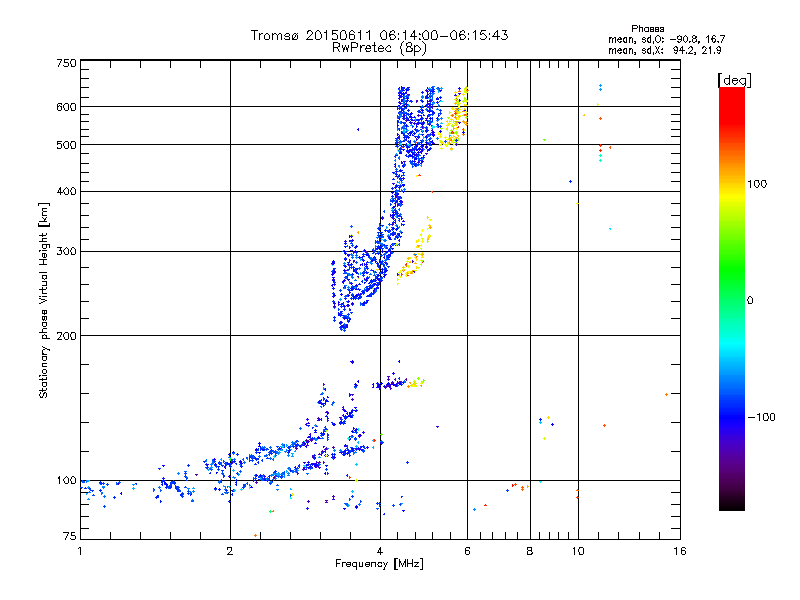This screenshot has height=600, width=800.
Task: Click the colorbar label '100'
Action: (757, 184)
